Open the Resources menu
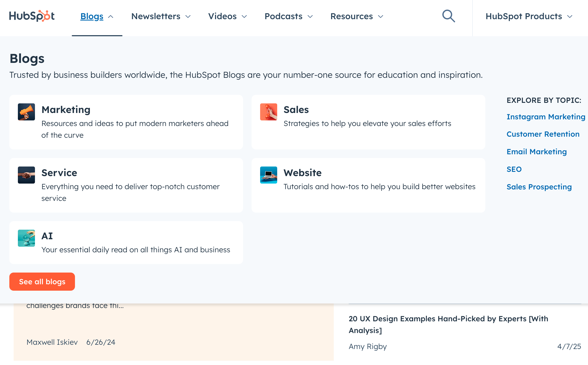Image resolution: width=588 pixels, height=365 pixels. pos(357,17)
